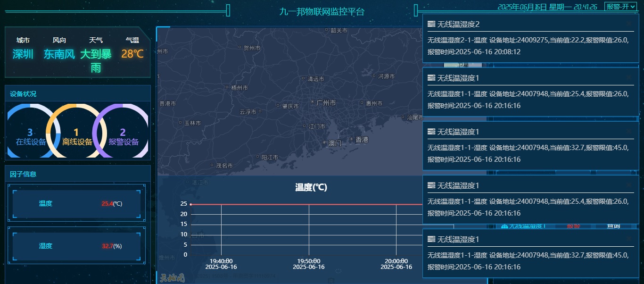This screenshot has width=644, height=284.
Task: Click the server icon beside 无线温湿度2
Action: coord(431,24)
